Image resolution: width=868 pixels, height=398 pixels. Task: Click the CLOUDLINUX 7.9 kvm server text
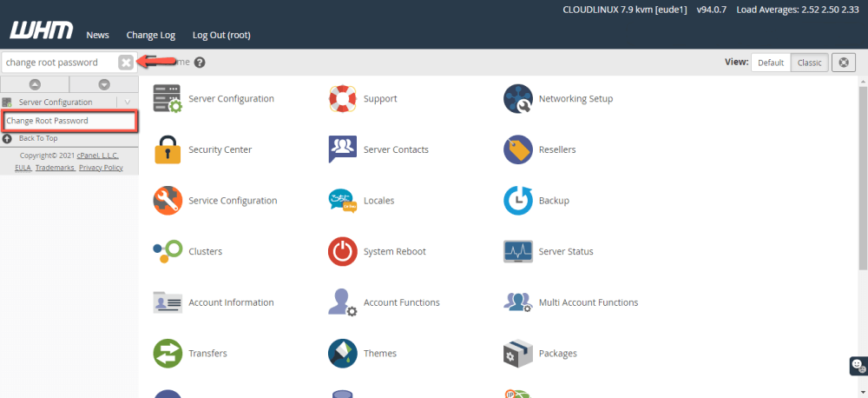point(625,10)
